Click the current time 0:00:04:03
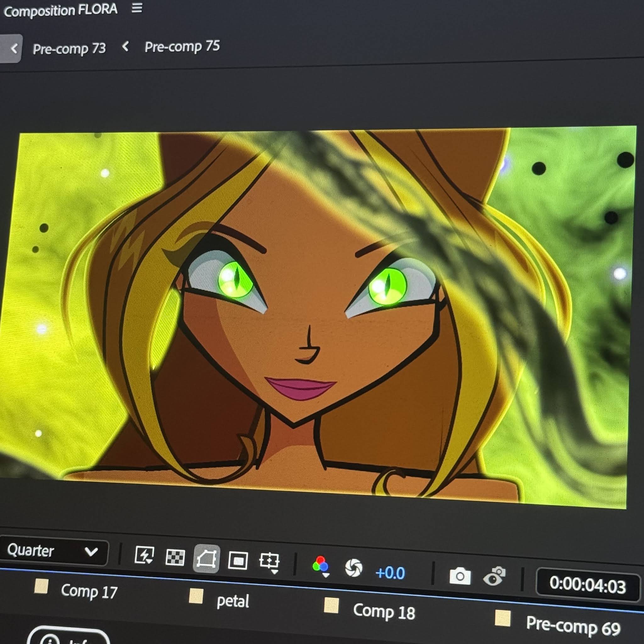 (587, 585)
